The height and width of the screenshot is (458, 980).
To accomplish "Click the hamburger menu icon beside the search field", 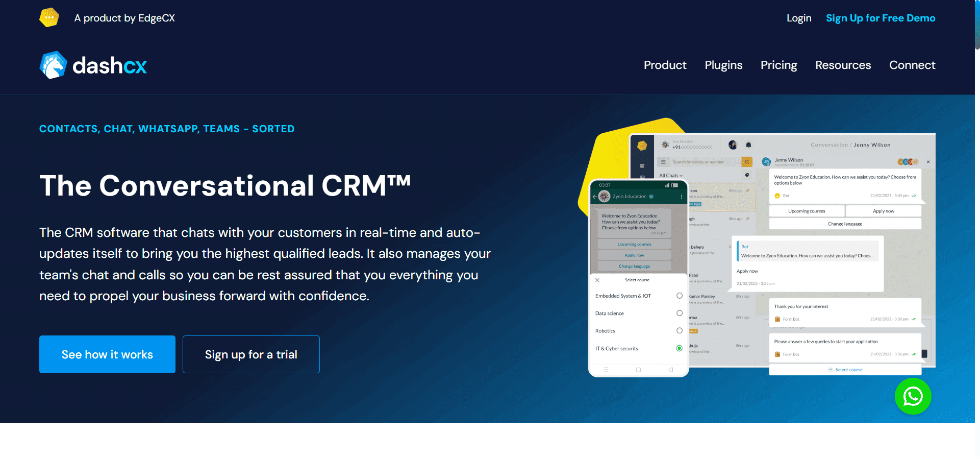I will click(663, 162).
